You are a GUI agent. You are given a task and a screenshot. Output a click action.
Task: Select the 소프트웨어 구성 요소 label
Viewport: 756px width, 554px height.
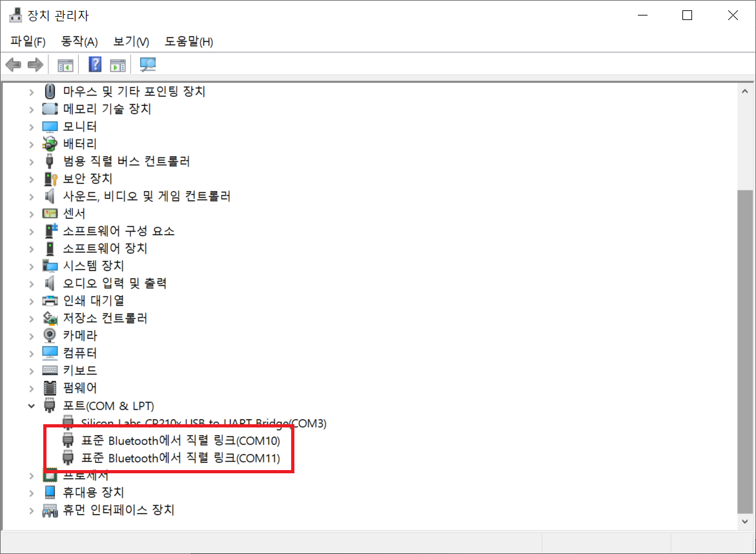coord(119,231)
